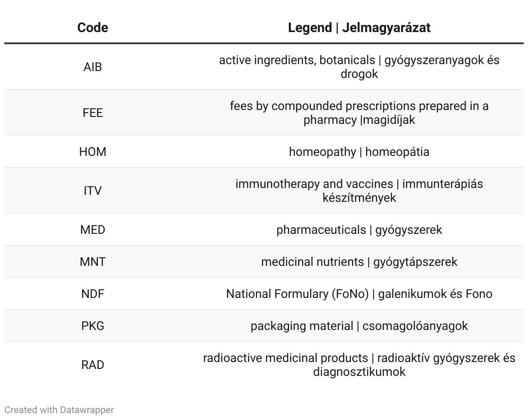The image size is (528, 420).
Task: Select the NDF code cell
Action: pos(93,294)
